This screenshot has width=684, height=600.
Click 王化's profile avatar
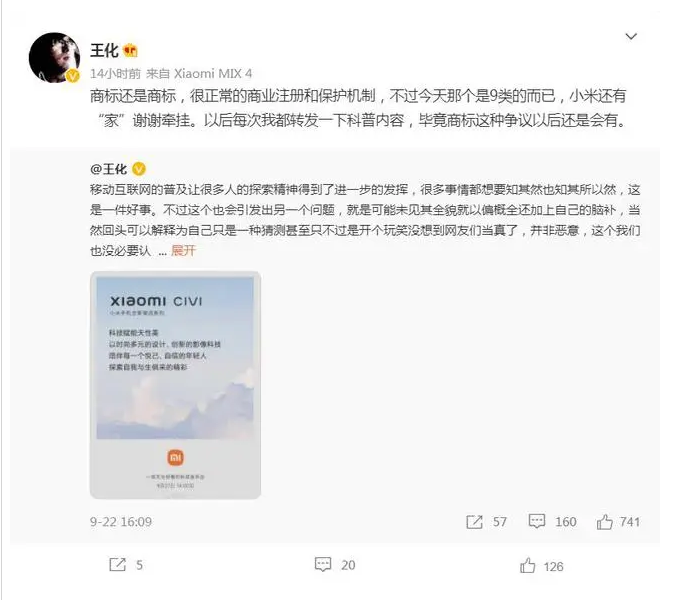click(x=54, y=57)
